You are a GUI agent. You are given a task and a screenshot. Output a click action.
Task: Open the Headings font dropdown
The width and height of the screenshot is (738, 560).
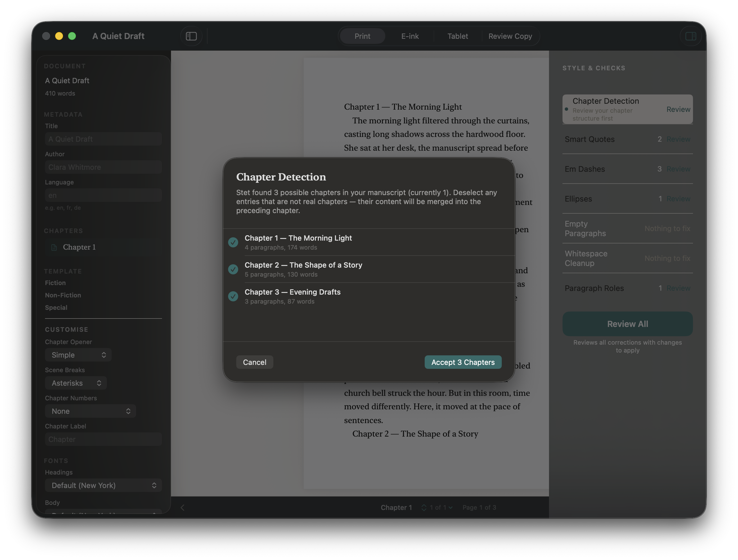103,485
